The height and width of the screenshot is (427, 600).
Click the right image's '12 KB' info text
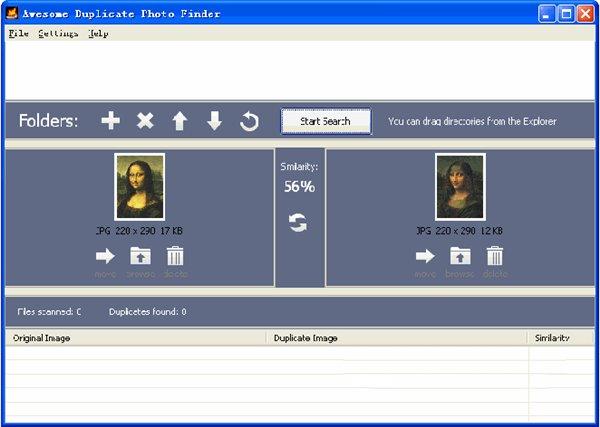[x=492, y=231]
